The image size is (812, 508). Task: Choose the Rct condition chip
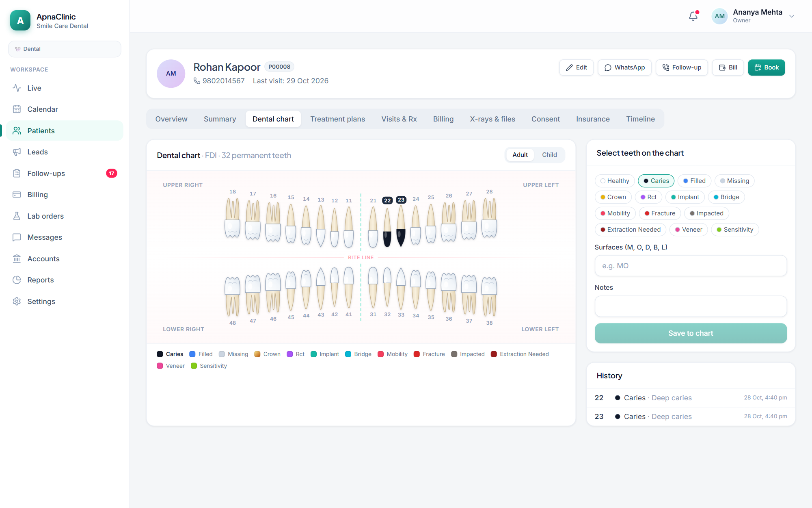(648, 197)
